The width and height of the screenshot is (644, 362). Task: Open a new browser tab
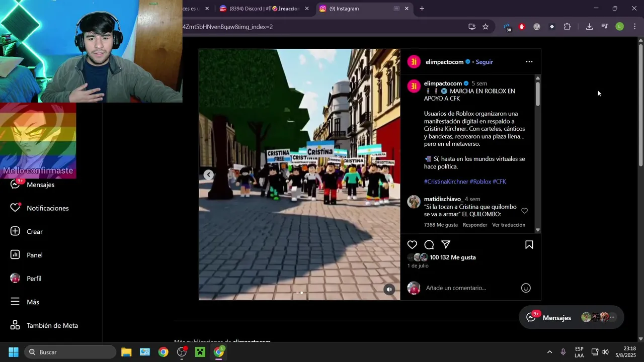[422, 9]
